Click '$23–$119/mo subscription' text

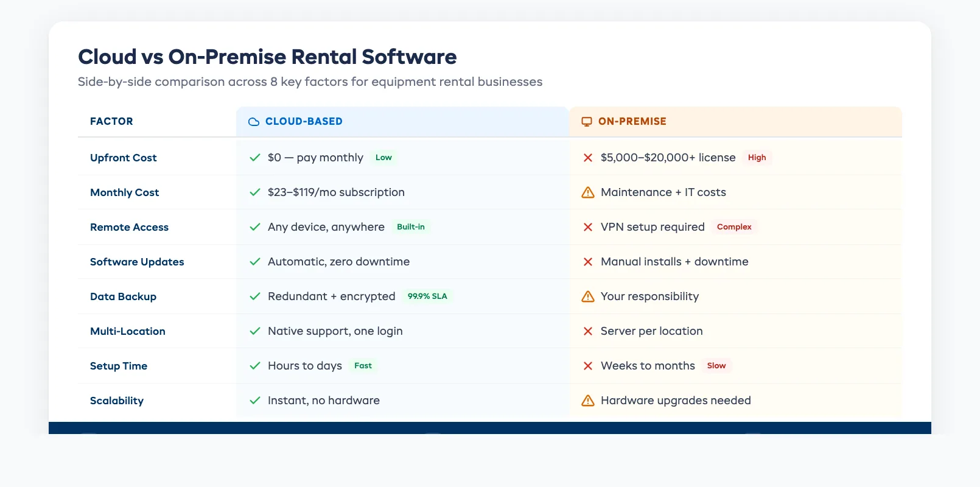coord(336,192)
